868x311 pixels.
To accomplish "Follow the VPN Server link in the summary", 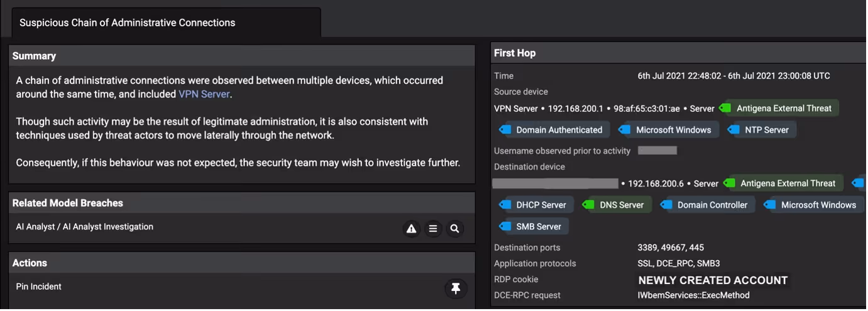I will click(204, 94).
